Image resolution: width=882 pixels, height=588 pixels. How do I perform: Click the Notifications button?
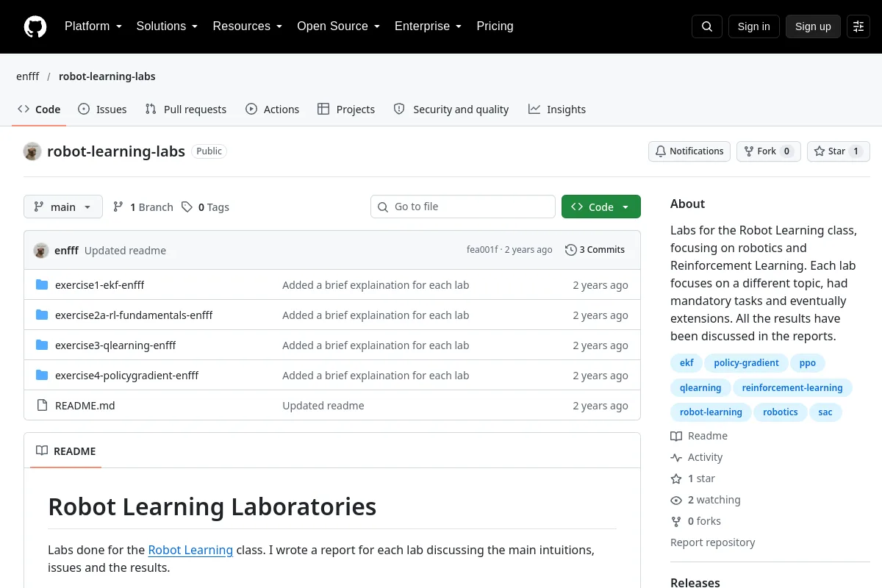[689, 151]
